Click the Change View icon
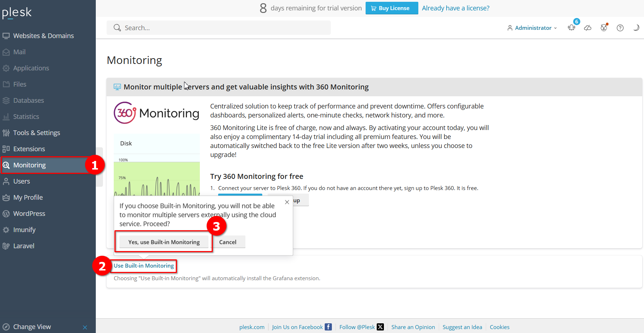 click(x=6, y=327)
